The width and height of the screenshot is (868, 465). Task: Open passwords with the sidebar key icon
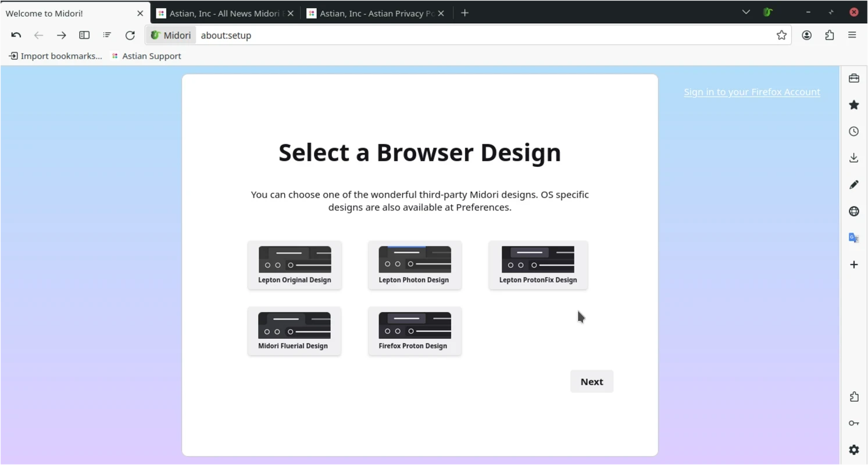coord(854,423)
